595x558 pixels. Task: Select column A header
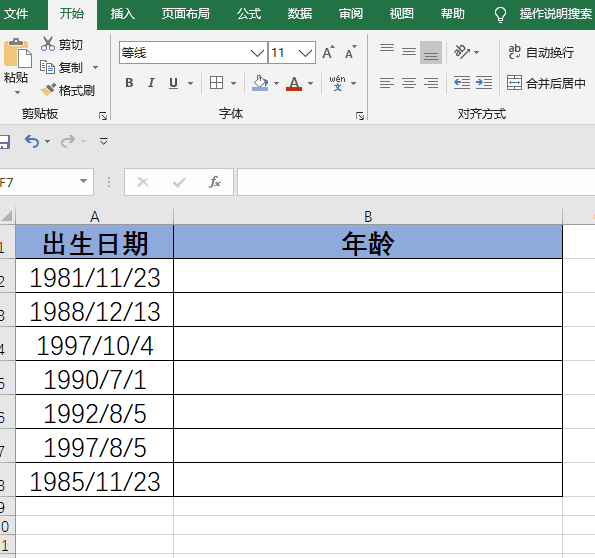click(94, 216)
